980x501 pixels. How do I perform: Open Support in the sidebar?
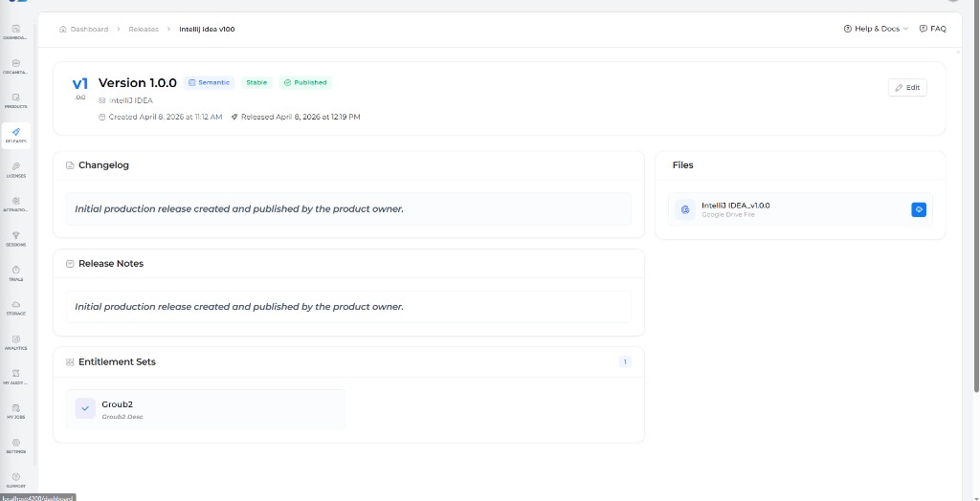point(16,480)
